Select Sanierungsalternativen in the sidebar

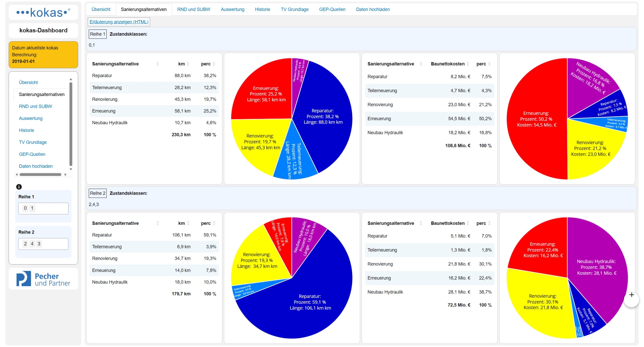pyautogui.click(x=42, y=94)
